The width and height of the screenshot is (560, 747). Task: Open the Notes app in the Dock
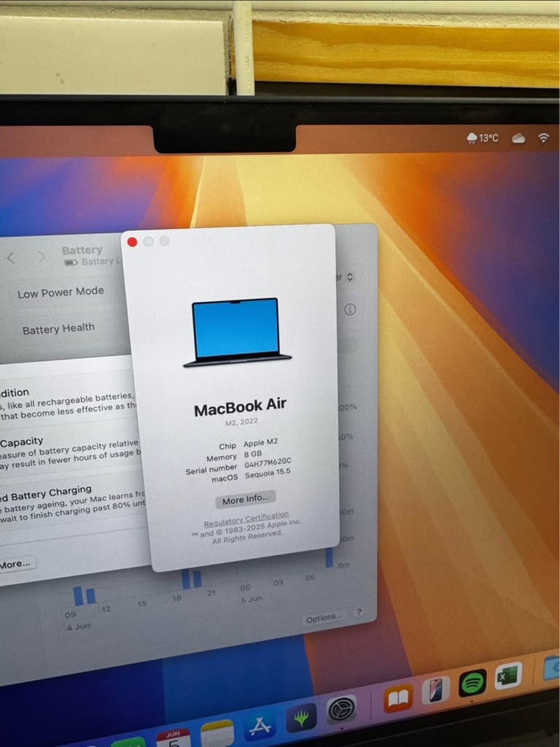coord(217,734)
